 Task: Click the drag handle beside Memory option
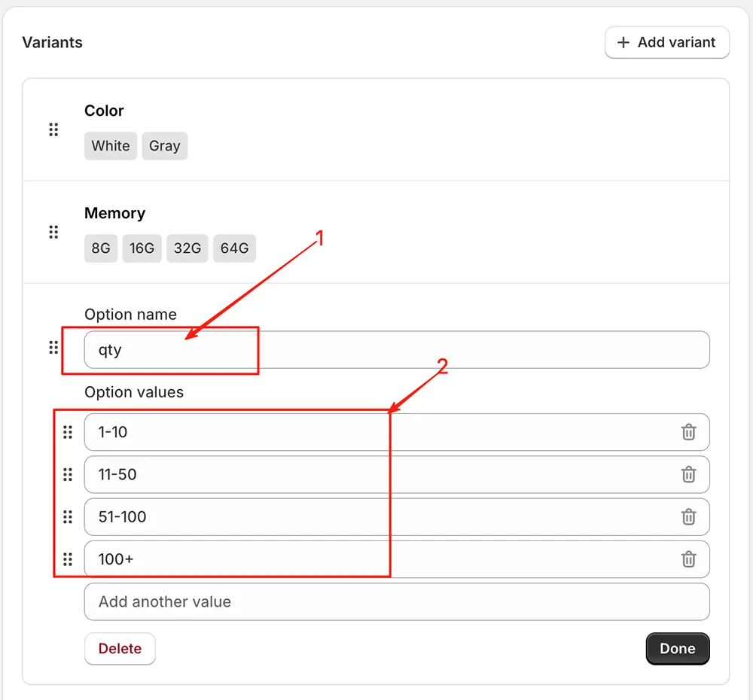53,232
